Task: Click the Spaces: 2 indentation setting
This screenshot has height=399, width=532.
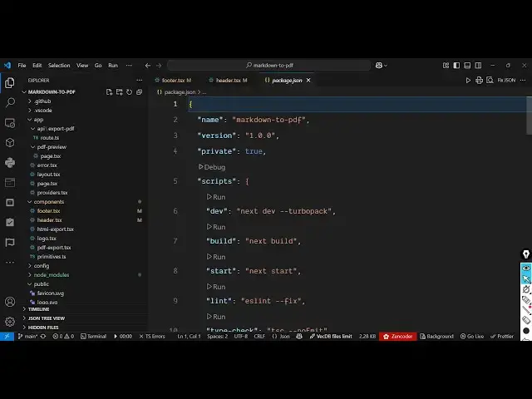Action: point(218,336)
